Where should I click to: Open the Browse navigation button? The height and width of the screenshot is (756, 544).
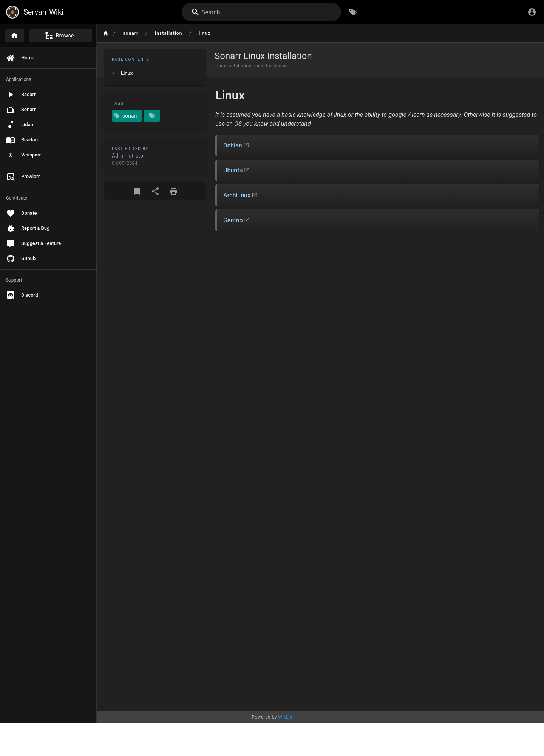coord(60,36)
